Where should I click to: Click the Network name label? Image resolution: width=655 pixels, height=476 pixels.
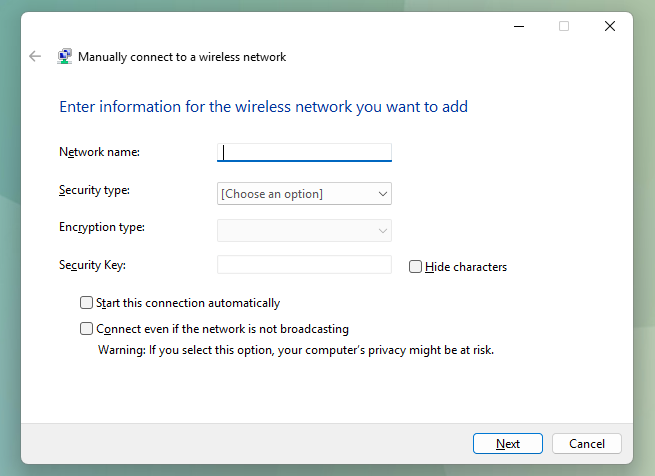(x=100, y=152)
